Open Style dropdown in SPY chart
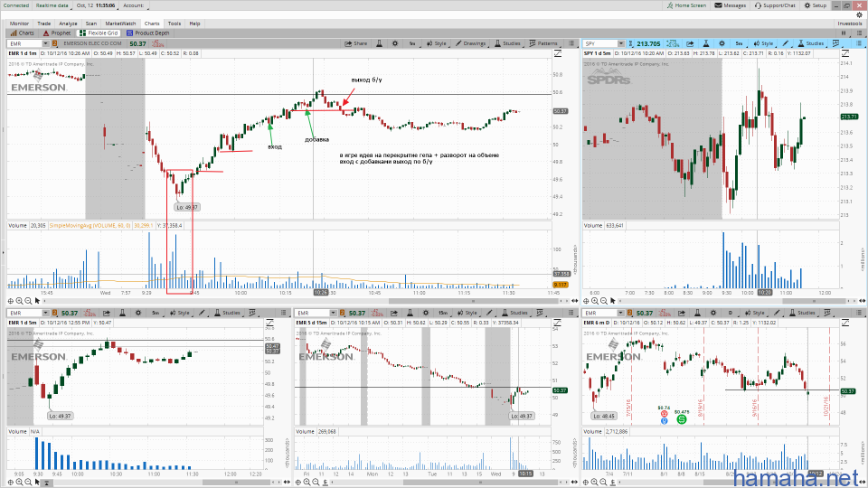This screenshot has height=488, width=868. click(763, 43)
